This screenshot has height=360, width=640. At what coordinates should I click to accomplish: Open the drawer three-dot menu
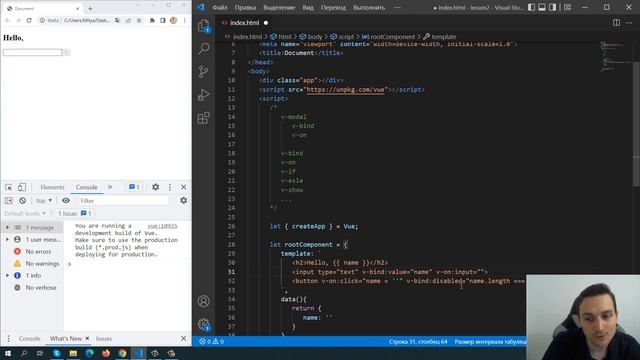pos(8,339)
